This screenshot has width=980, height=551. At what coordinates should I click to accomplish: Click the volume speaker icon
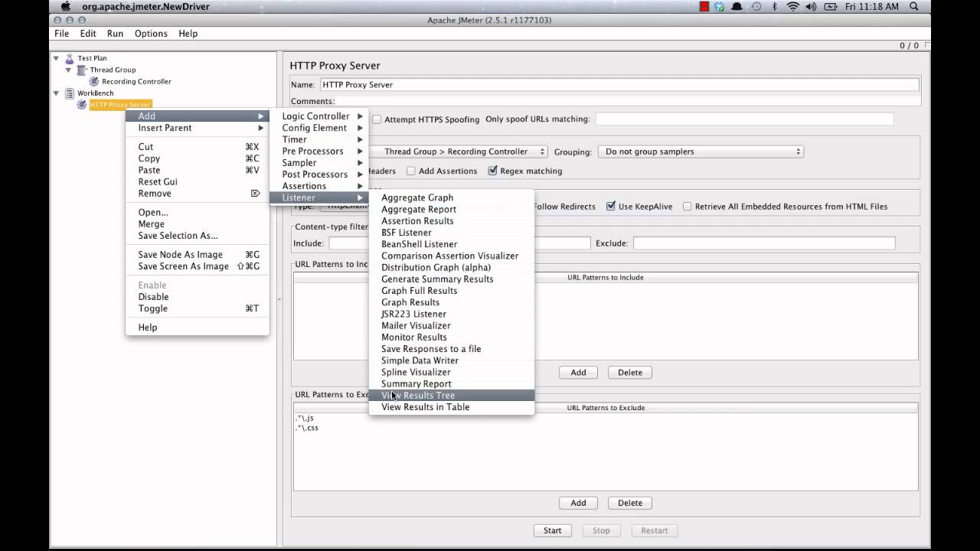pyautogui.click(x=812, y=7)
